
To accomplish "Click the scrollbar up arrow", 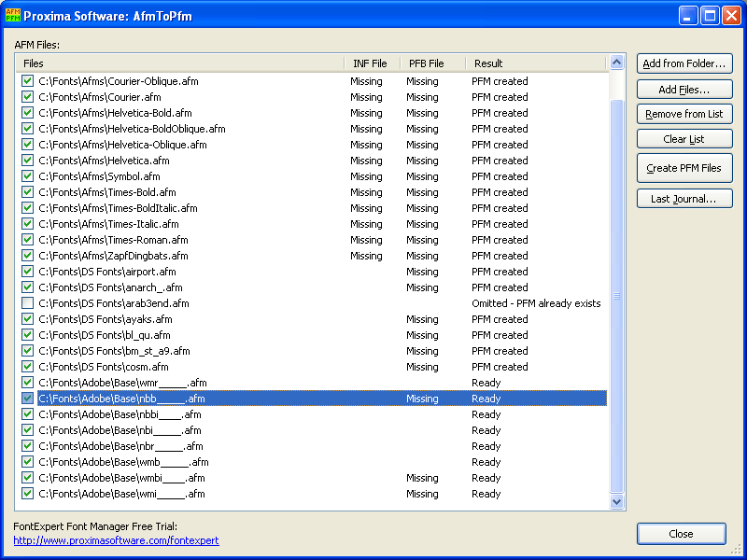I will coord(617,63).
